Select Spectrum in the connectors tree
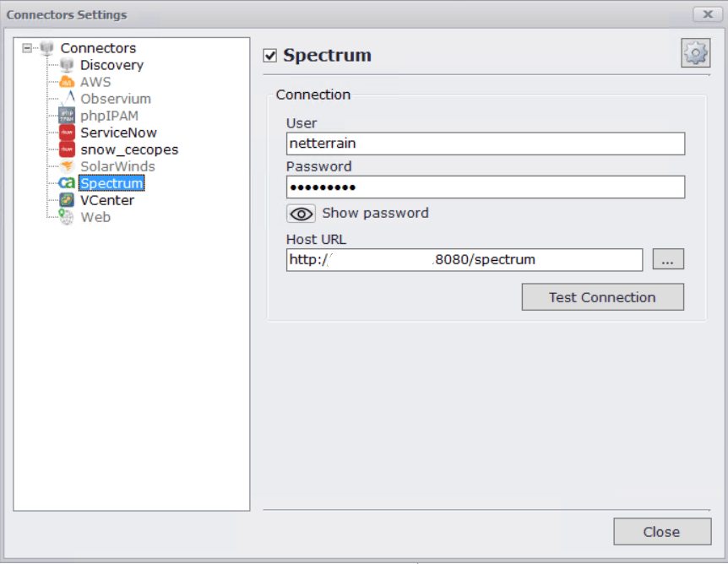 tap(111, 183)
